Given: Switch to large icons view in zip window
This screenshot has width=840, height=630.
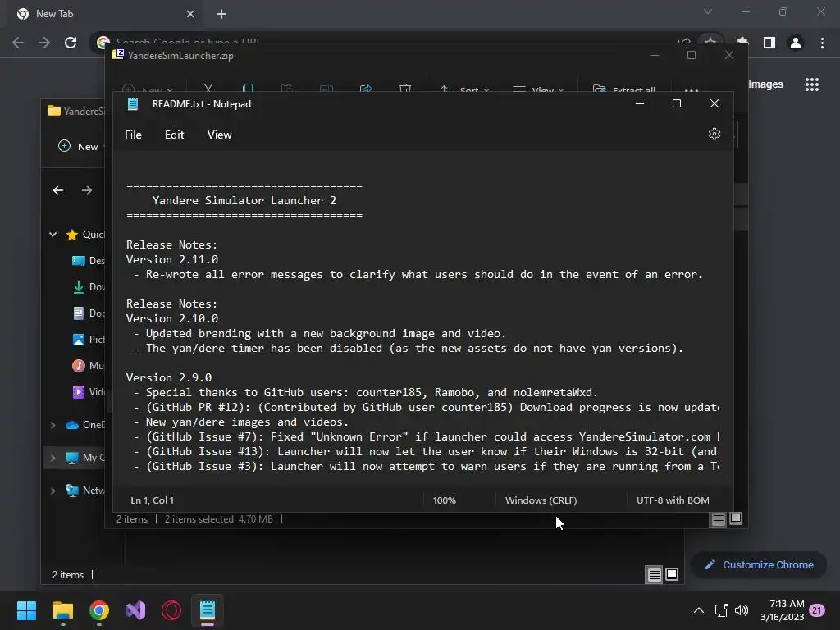Looking at the screenshot, I should click(736, 518).
